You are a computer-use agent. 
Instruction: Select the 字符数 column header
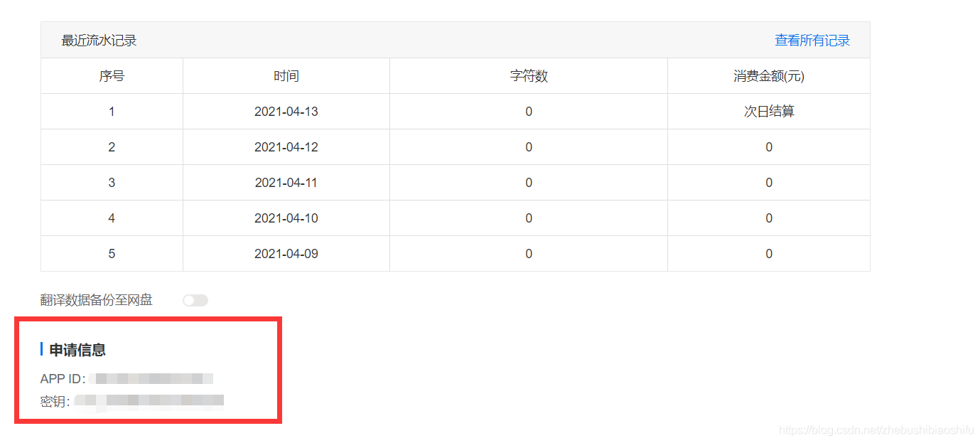529,76
